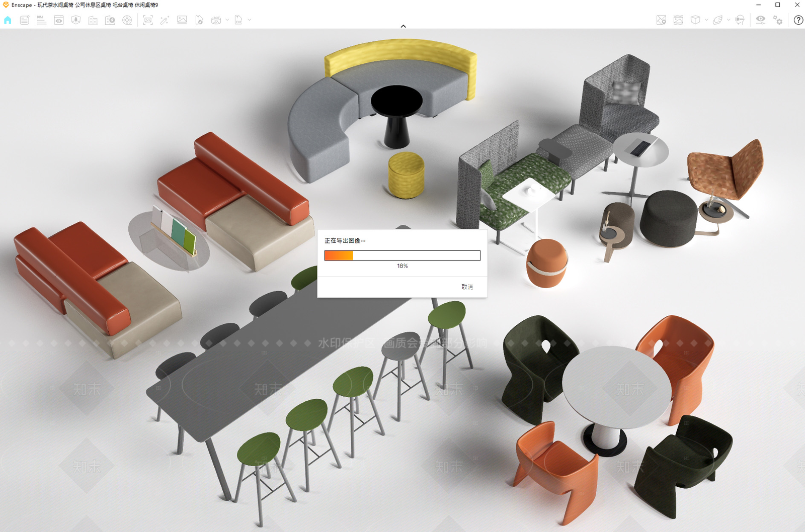Click the Enscape window title text
Screen dimensions: 805x532
coord(85,5)
